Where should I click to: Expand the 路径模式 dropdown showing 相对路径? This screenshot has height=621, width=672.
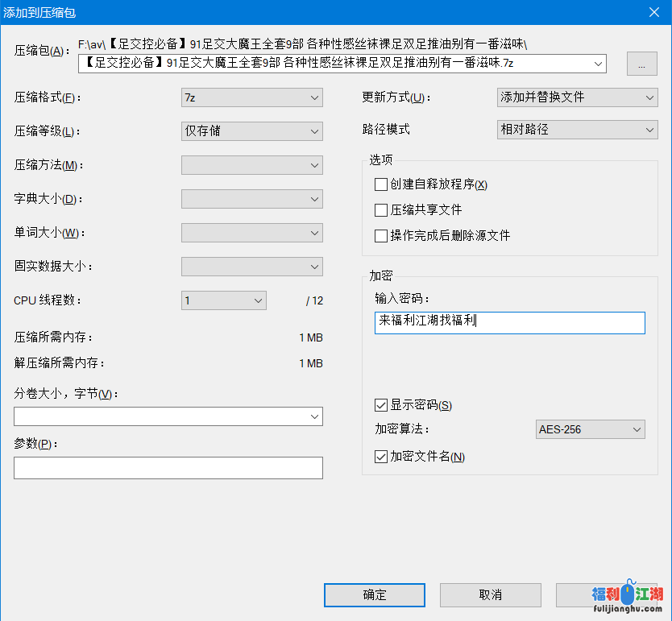pos(577,130)
